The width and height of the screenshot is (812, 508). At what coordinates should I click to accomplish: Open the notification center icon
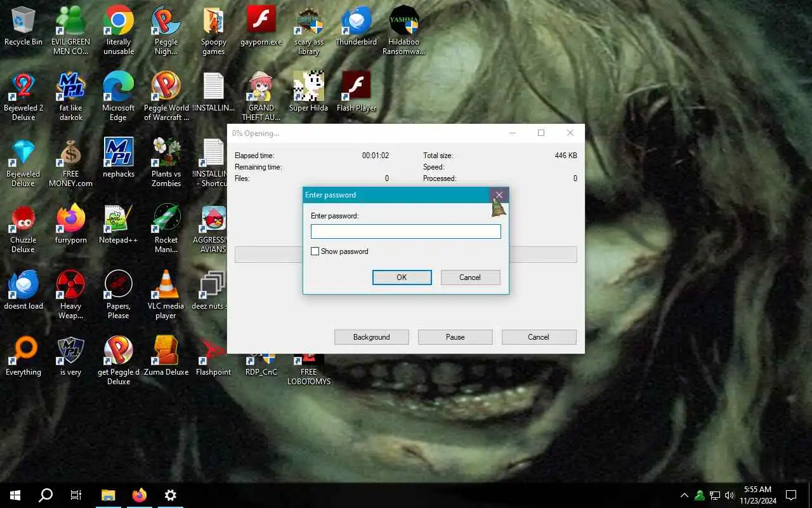coord(791,495)
